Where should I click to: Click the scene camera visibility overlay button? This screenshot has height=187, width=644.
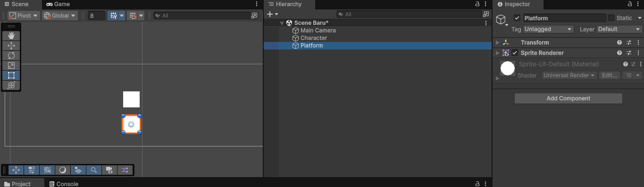click(x=109, y=170)
